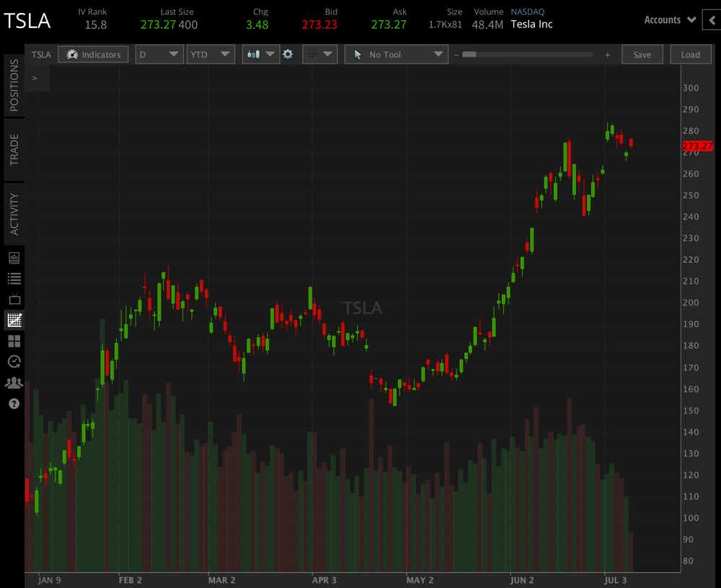Image resolution: width=721 pixels, height=588 pixels.
Task: Click the JAN 9 date label
Action: (49, 580)
